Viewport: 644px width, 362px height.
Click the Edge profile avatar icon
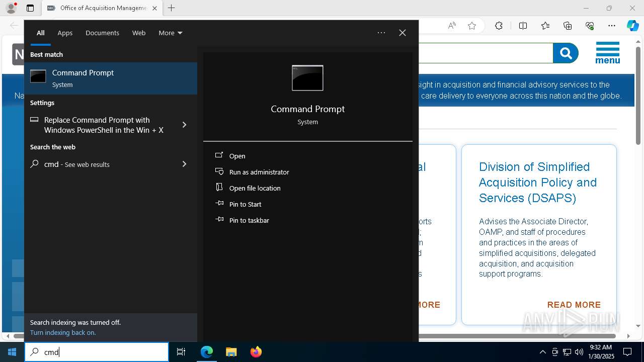11,8
